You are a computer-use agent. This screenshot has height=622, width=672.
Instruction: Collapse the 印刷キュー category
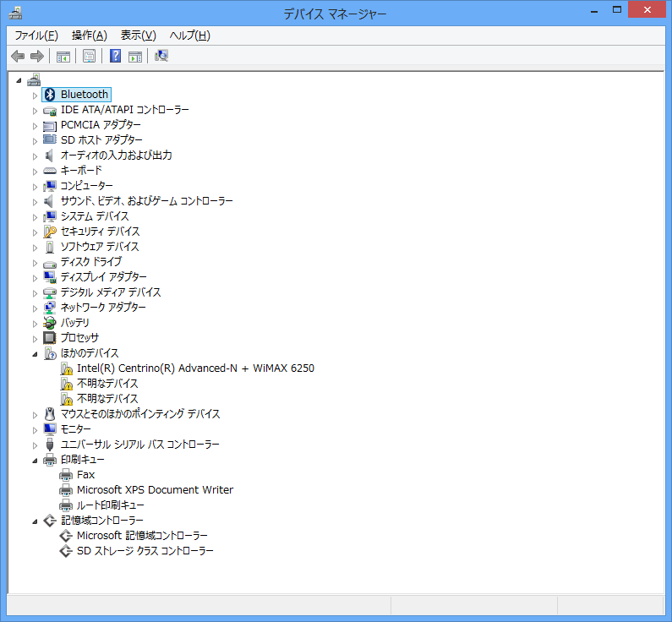coord(36,461)
